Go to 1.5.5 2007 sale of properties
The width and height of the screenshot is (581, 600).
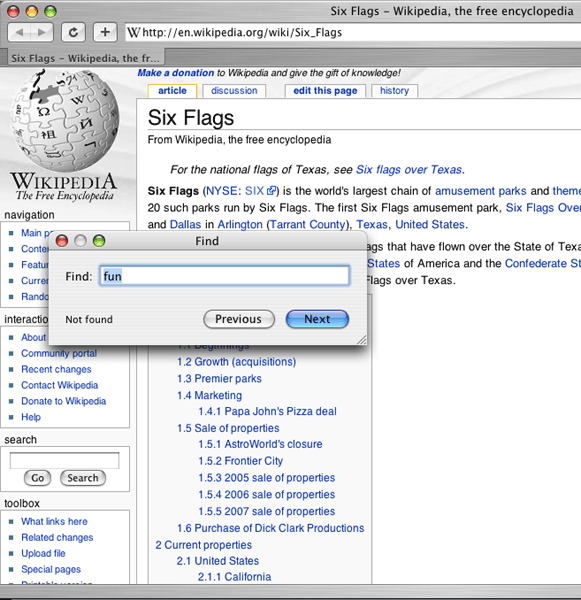266,512
